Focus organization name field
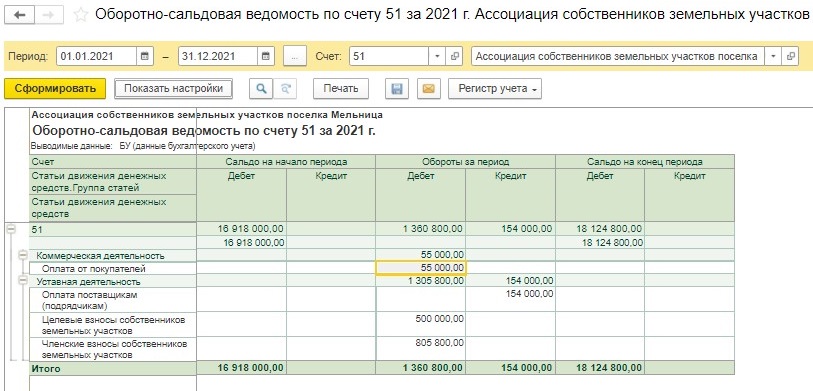 (619, 56)
